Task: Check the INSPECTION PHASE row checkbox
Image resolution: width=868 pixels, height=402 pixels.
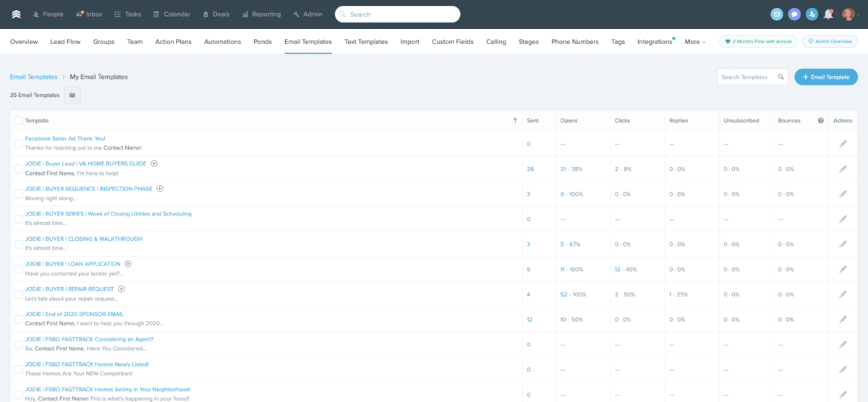Action: coord(19,194)
